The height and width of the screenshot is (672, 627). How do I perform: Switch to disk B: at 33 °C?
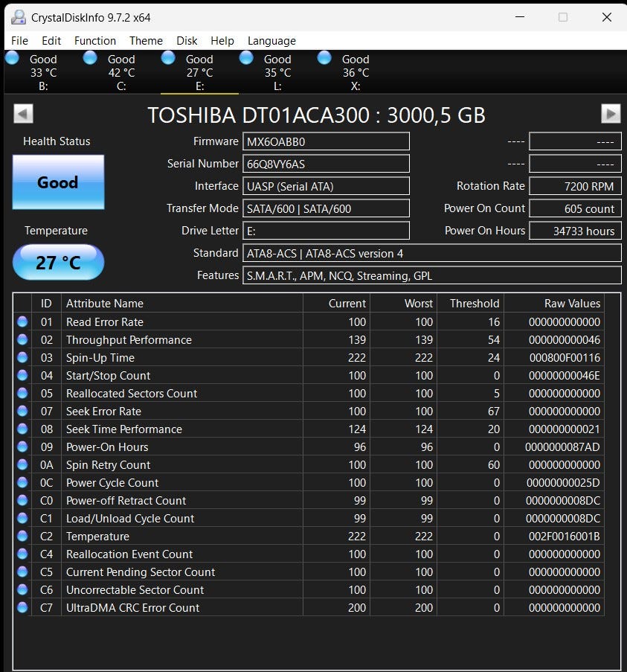coord(43,72)
